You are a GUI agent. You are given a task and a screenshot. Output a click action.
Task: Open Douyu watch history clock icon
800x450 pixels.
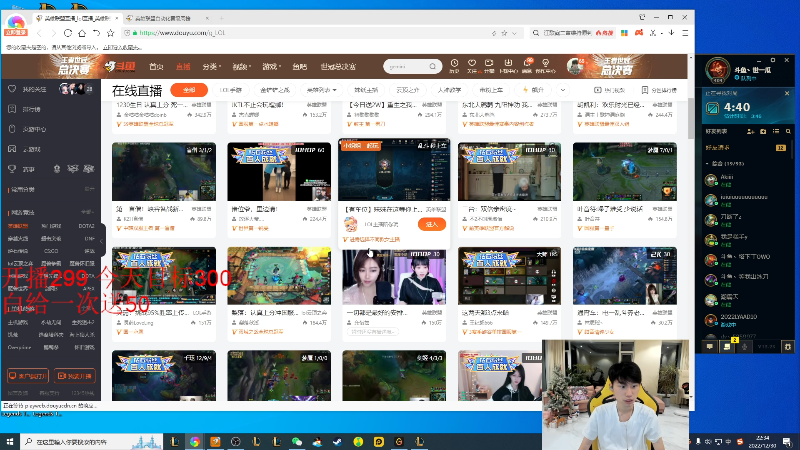tap(454, 66)
